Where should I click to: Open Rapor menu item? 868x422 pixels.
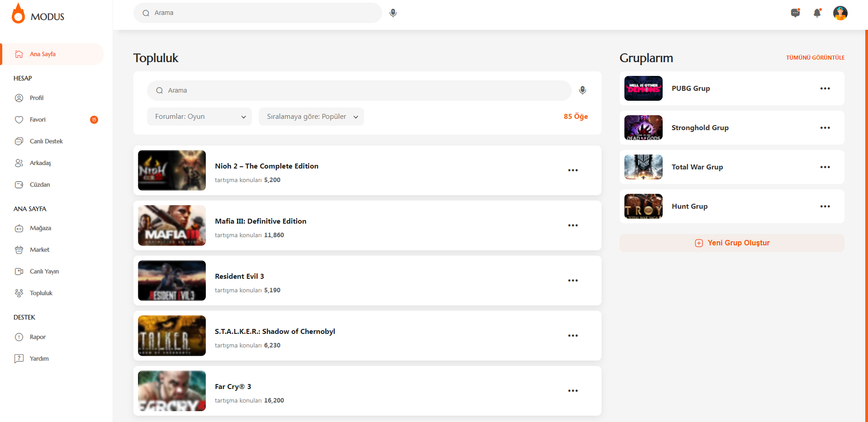38,337
